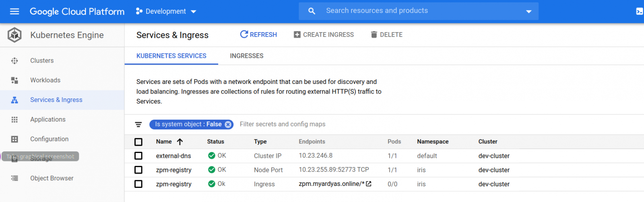Click the Clusters sidebar icon
Viewport: 644px width, 202px height.
coord(14,61)
